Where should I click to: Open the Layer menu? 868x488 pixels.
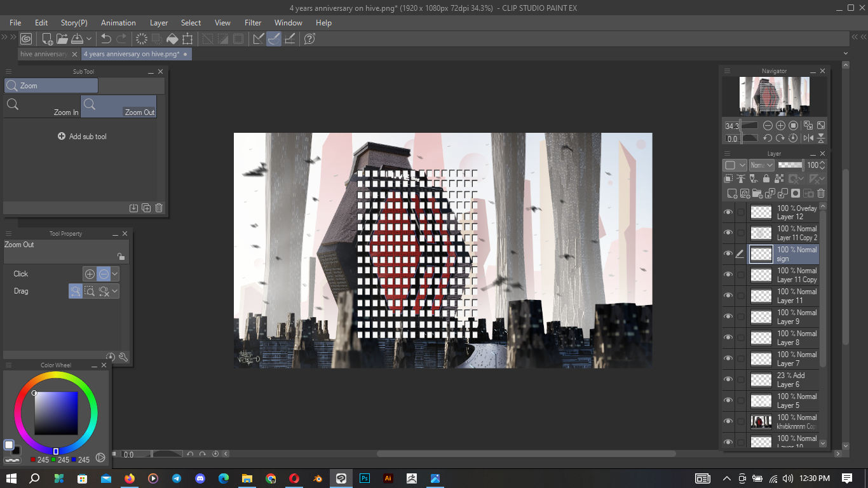tap(159, 23)
